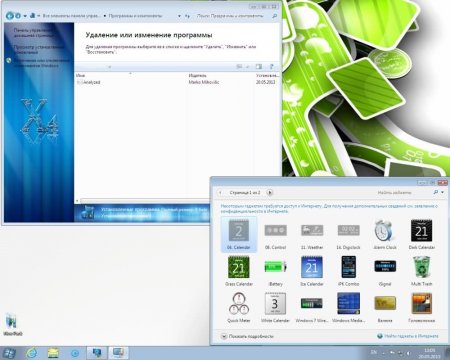
Task: Sort list by Издатель column
Action: [220, 76]
